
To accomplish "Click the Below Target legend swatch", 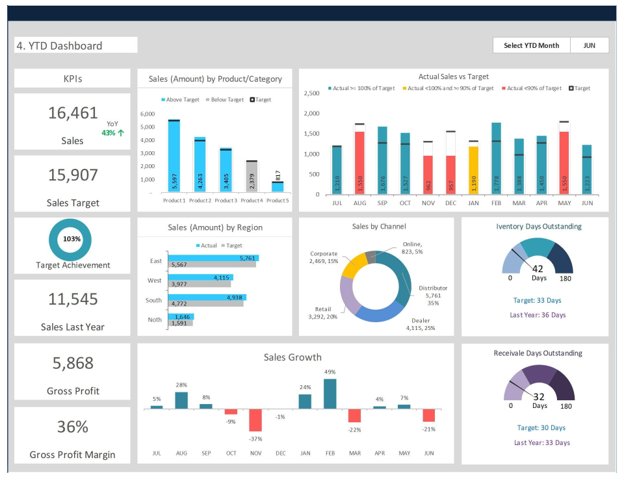I will click(208, 99).
